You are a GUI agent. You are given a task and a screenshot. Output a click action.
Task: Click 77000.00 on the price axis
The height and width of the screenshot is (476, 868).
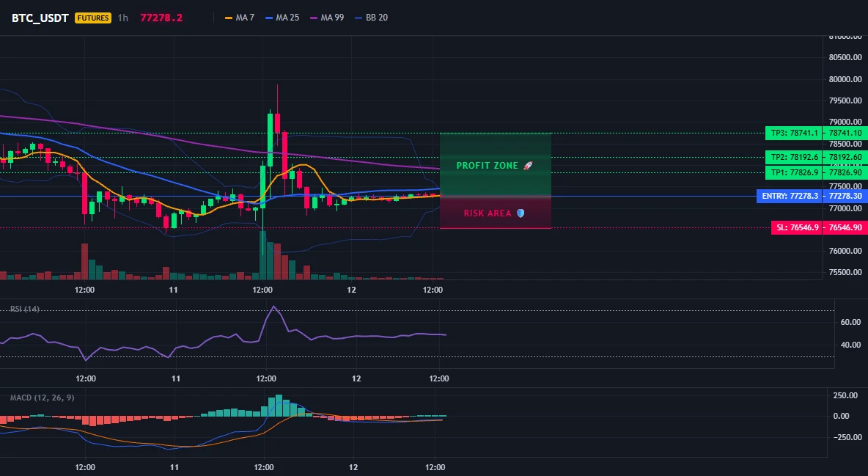(845, 208)
